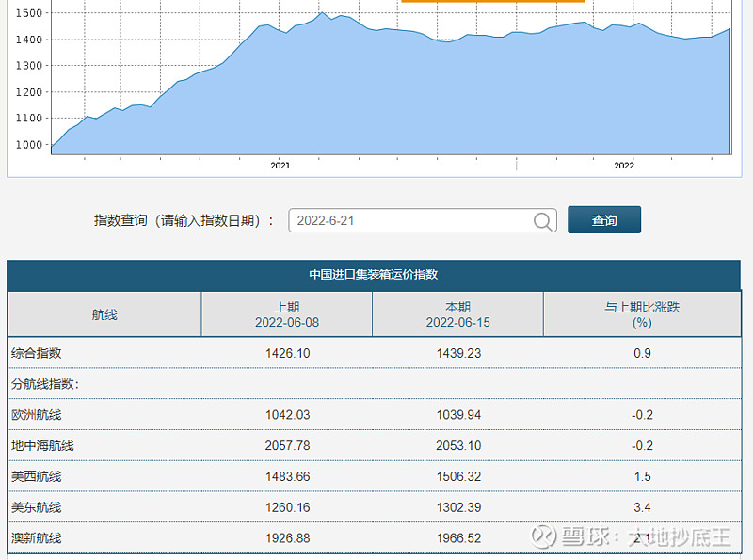Click the magnifier icon in date field

543,221
